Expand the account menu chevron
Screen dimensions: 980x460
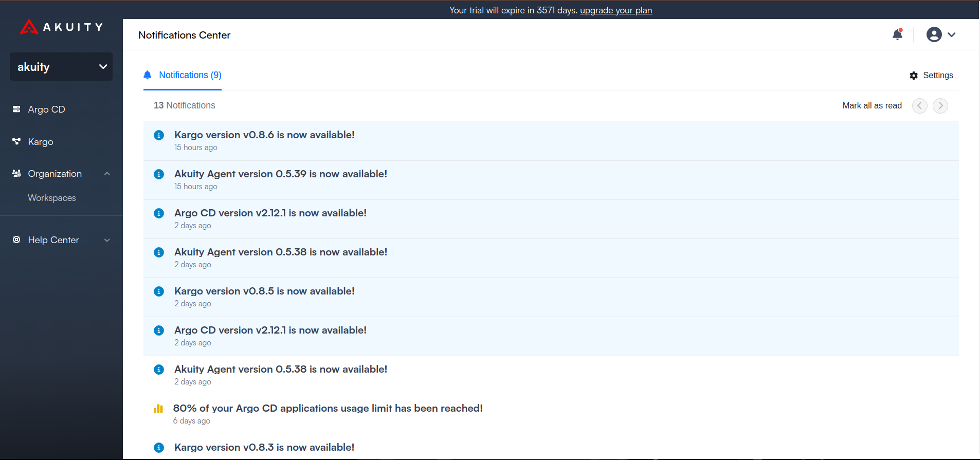point(952,34)
